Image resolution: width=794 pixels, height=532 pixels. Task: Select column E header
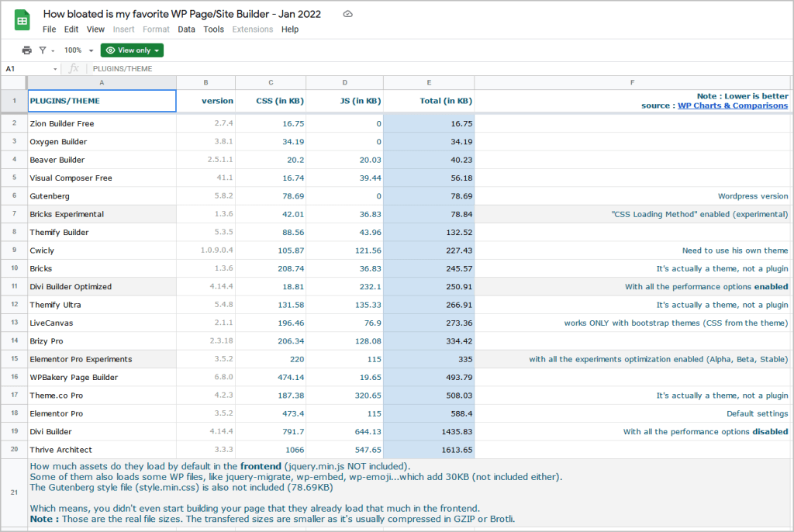pos(429,82)
